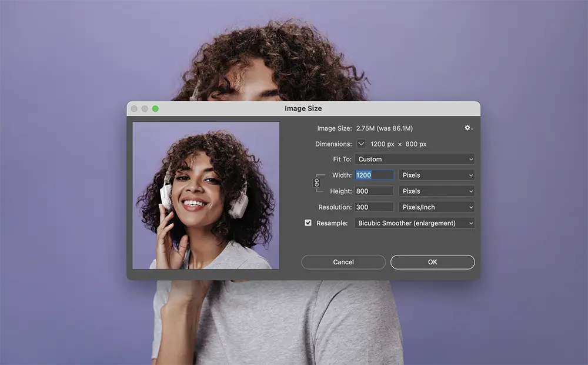
Task: Open the Height units Pixels dropdown
Action: [436, 191]
